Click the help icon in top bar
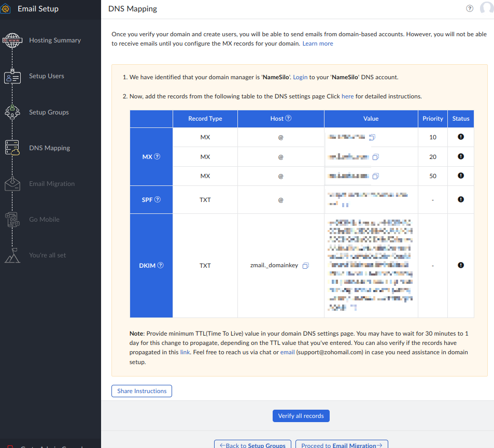Screen dimensions: 494x448 [x=470, y=8]
